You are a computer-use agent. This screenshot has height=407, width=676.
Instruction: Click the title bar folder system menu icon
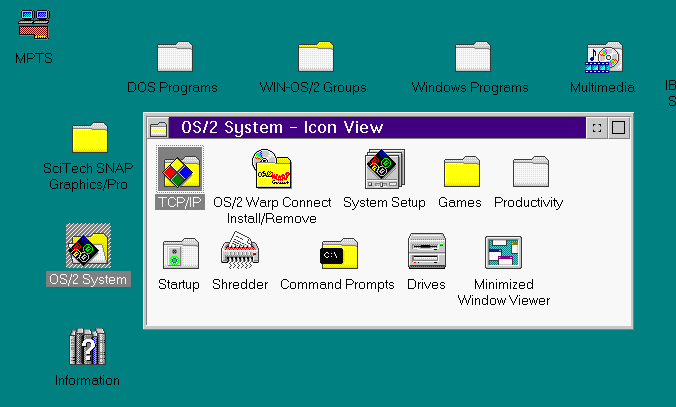coord(158,128)
